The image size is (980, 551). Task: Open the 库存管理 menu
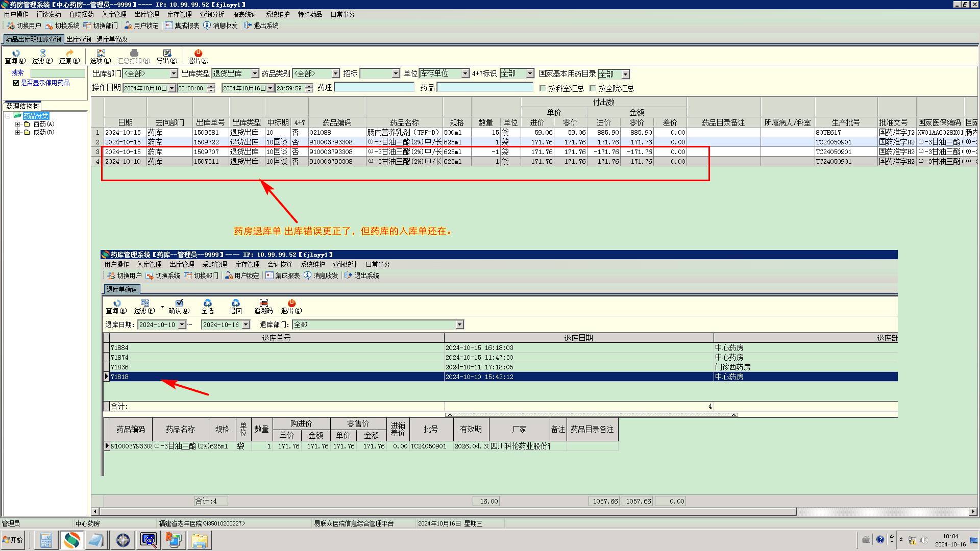[179, 14]
